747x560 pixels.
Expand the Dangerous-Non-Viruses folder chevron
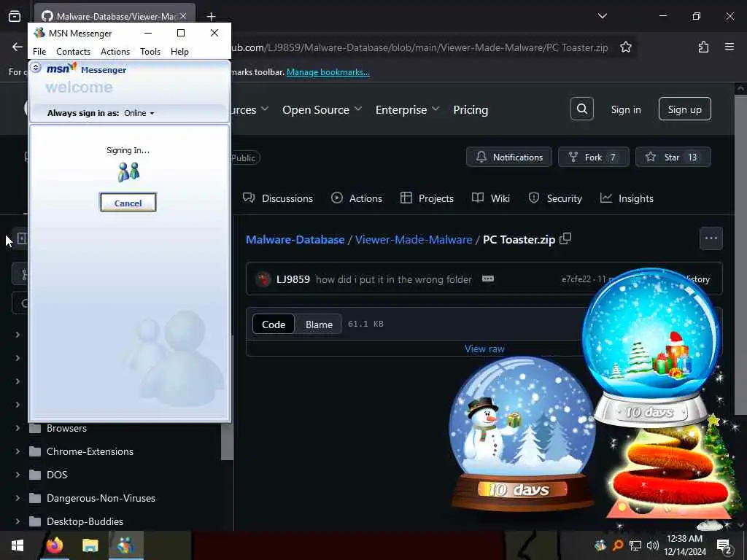click(x=18, y=498)
